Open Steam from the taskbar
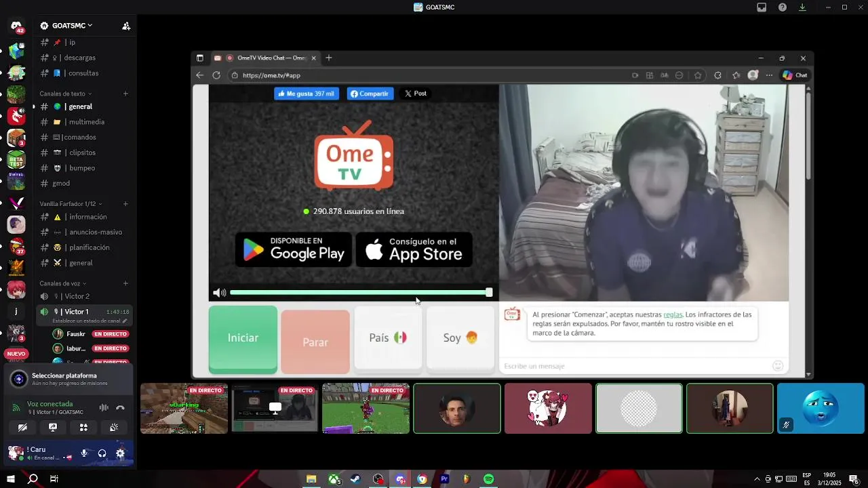The width and height of the screenshot is (868, 488). (355, 479)
